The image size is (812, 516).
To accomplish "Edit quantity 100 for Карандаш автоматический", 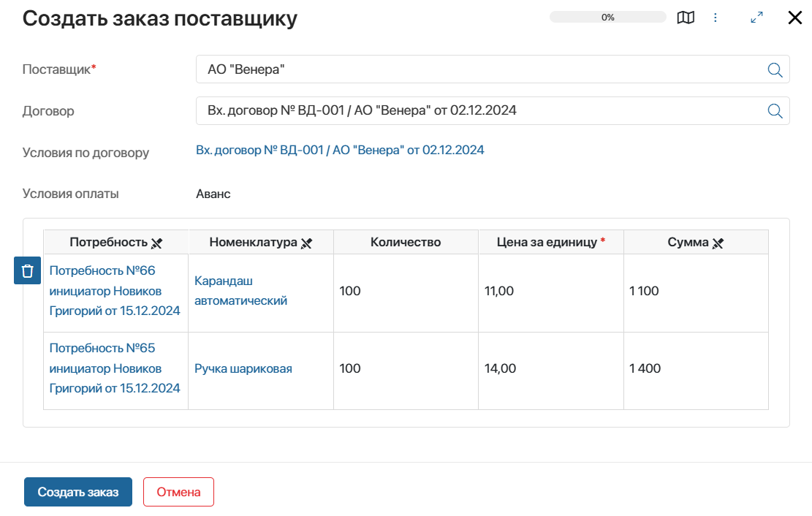I will pyautogui.click(x=406, y=292).
